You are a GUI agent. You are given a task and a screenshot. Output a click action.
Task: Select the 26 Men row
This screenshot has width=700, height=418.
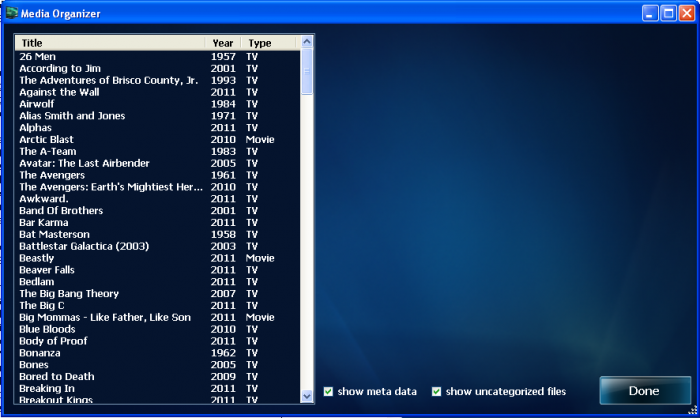(x=158, y=57)
